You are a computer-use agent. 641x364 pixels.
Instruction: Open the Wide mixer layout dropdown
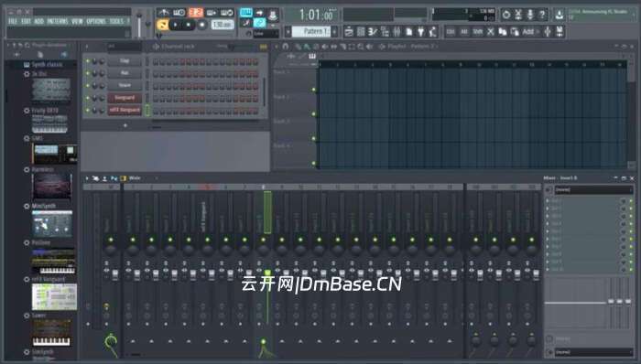[139, 178]
